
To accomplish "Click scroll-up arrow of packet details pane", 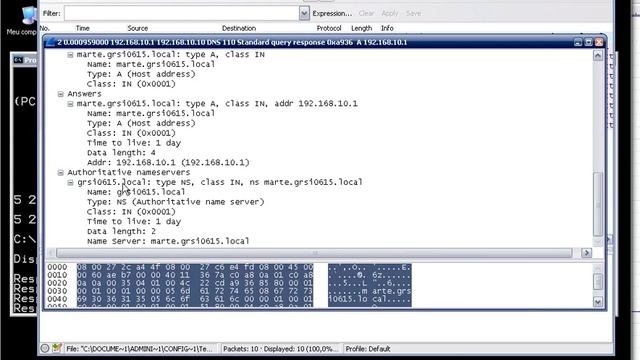I will click(x=598, y=56).
